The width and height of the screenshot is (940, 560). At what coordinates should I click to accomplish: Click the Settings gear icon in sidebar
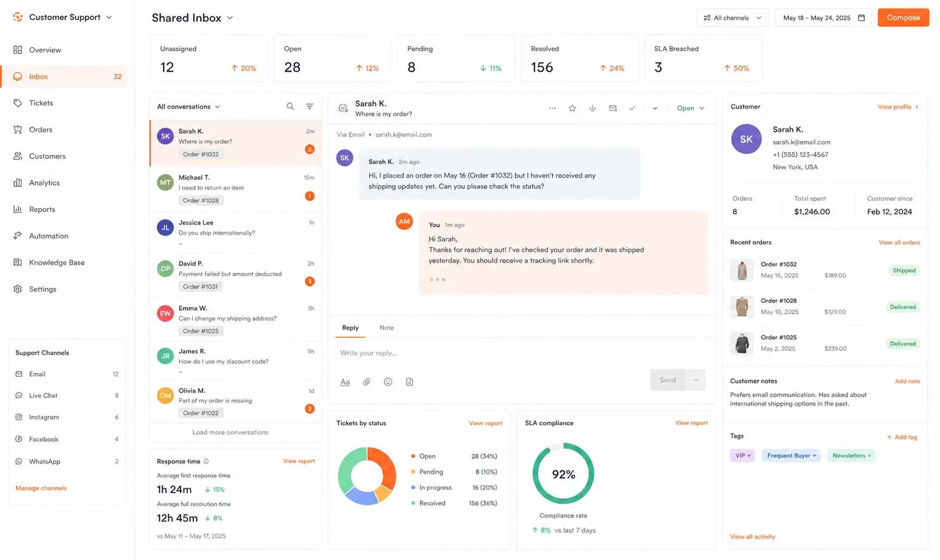tap(18, 289)
